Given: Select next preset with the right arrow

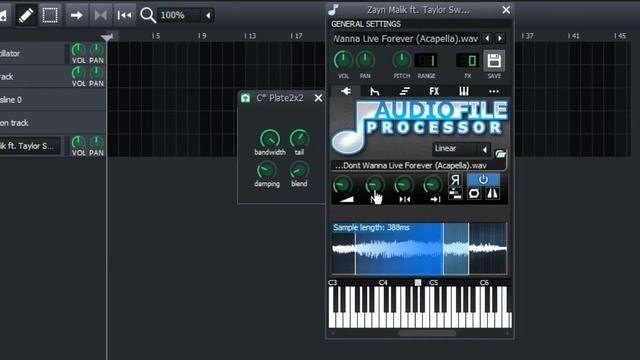Looking at the screenshot, I should [x=500, y=38].
